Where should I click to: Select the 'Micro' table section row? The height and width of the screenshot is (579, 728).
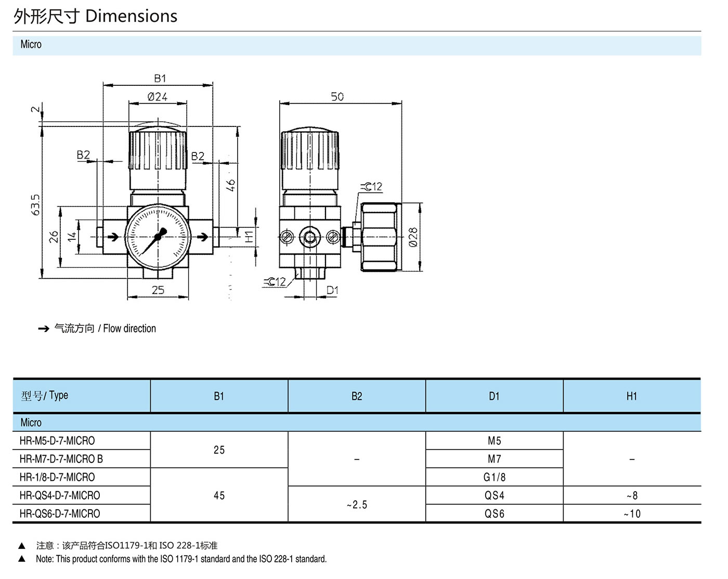(357, 422)
